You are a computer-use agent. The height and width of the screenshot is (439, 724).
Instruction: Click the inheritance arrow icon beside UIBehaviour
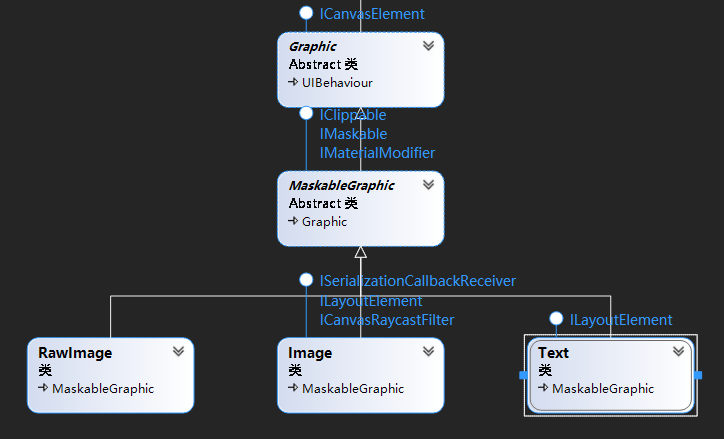tap(293, 82)
